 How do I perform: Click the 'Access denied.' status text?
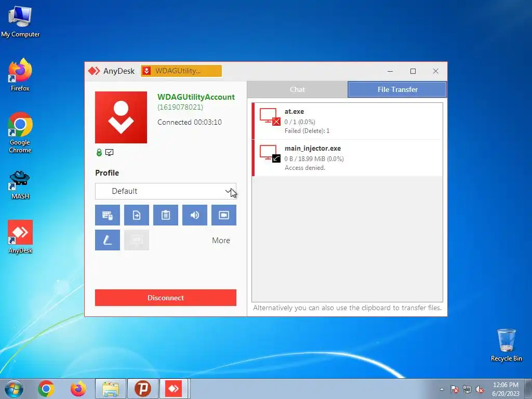coord(304,168)
